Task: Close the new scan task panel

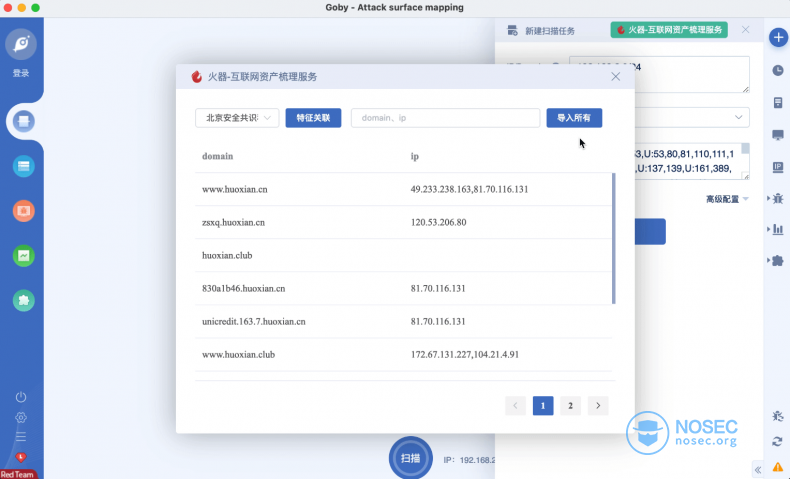Action: click(746, 30)
